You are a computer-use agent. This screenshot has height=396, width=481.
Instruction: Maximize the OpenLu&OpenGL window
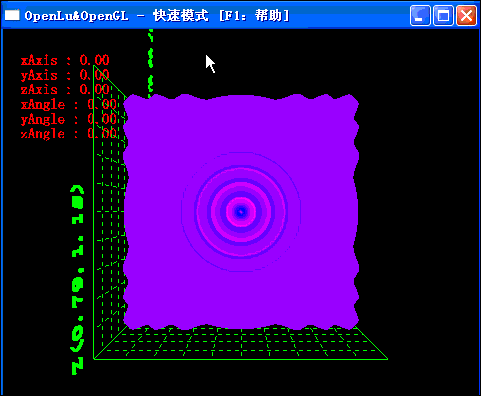pyautogui.click(x=443, y=15)
